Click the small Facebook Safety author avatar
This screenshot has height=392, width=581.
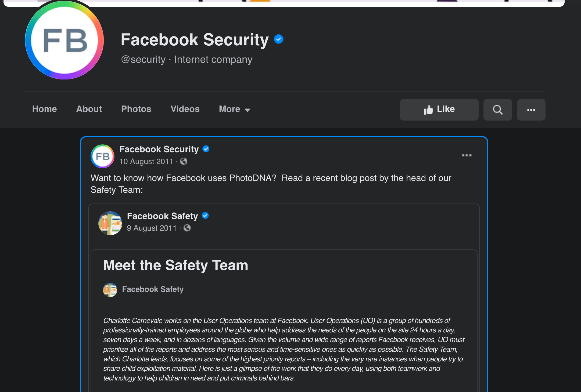coord(110,290)
